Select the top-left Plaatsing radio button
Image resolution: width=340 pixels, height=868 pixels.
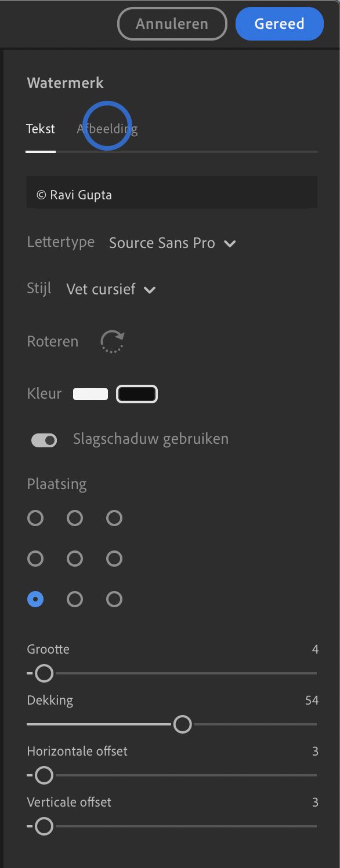[x=35, y=518]
